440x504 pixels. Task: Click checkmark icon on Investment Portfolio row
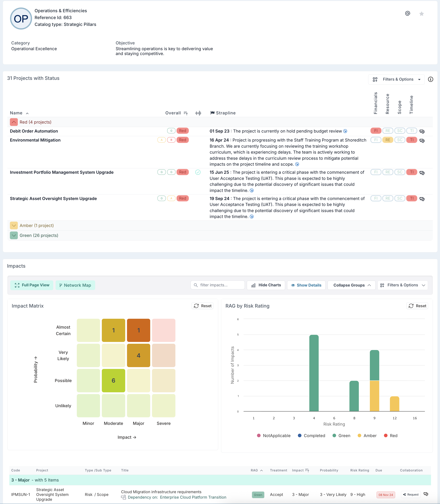[x=198, y=172]
